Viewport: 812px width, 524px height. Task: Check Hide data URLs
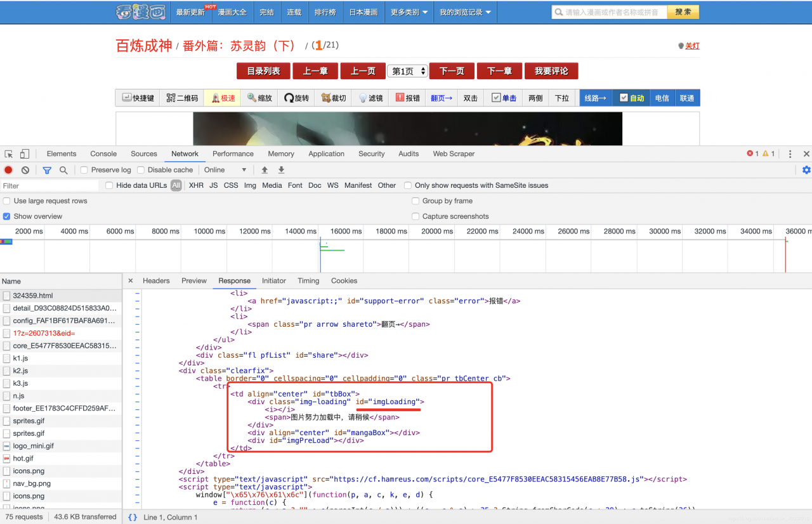(x=109, y=185)
